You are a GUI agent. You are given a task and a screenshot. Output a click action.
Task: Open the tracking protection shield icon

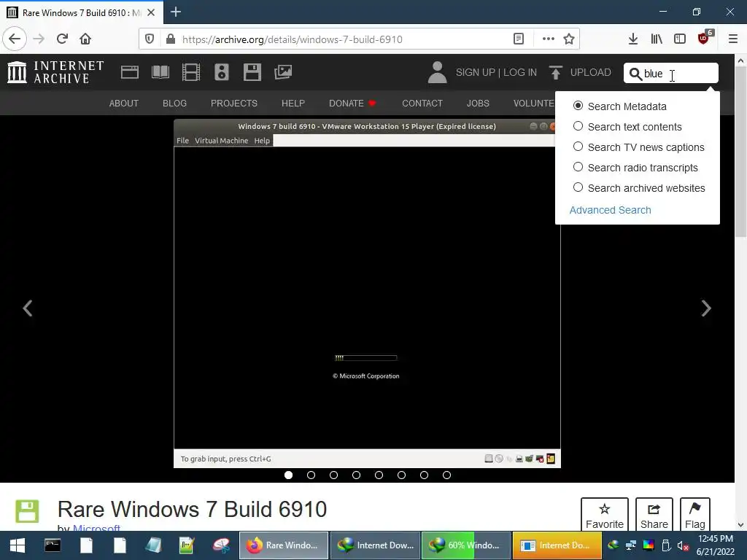150,39
